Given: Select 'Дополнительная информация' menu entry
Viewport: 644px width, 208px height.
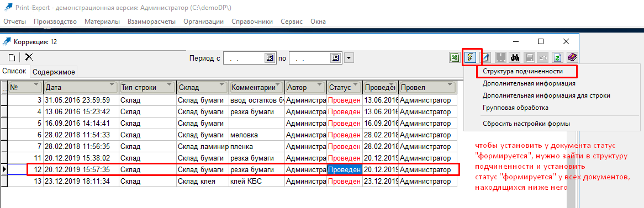Looking at the screenshot, I should (529, 83).
